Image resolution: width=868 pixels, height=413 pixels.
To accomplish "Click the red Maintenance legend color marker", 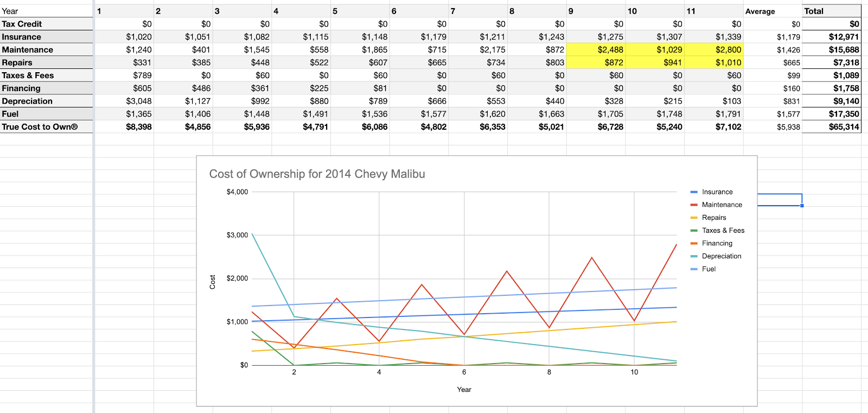I will point(694,205).
